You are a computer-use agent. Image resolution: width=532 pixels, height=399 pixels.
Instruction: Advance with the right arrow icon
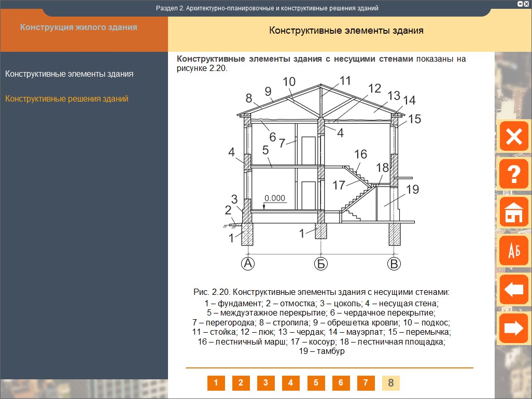pos(513,327)
